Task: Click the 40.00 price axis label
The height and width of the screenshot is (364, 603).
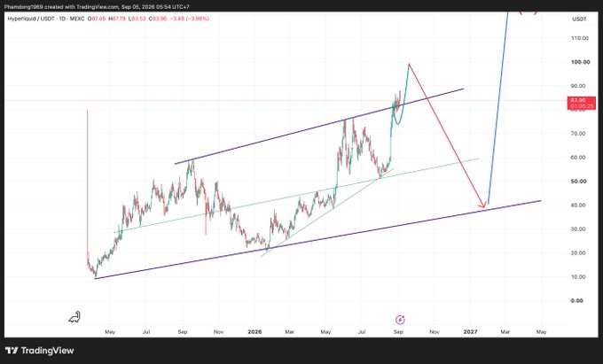Action: [x=578, y=205]
